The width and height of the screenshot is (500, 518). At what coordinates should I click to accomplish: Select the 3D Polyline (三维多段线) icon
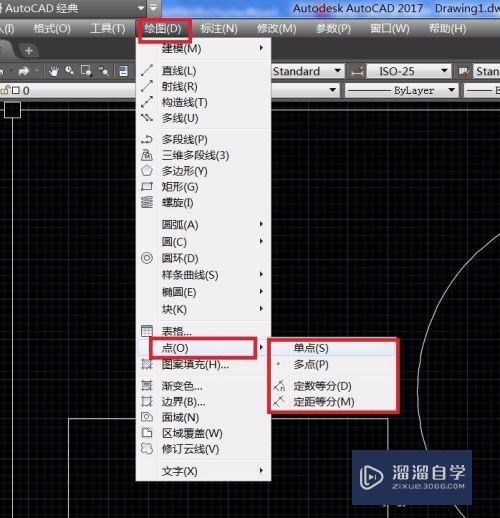[x=147, y=155]
